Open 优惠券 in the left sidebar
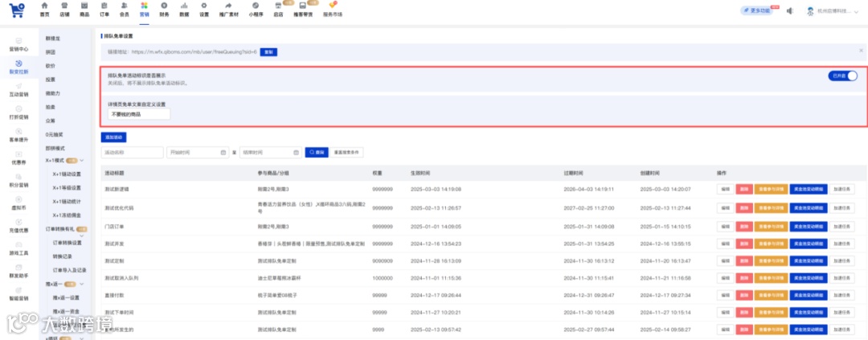The width and height of the screenshot is (868, 340). pos(18,158)
